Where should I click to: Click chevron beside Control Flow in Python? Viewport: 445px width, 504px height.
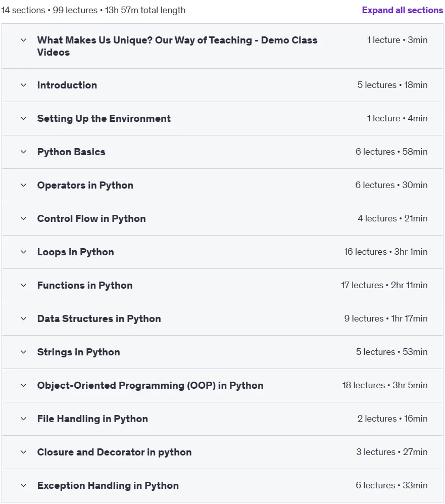pyautogui.click(x=23, y=218)
